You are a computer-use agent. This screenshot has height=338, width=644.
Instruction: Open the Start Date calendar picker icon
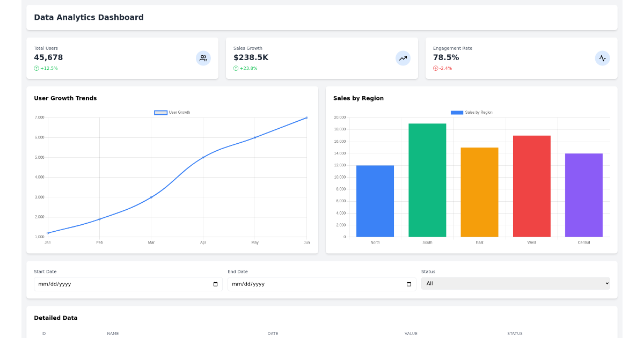(217, 284)
